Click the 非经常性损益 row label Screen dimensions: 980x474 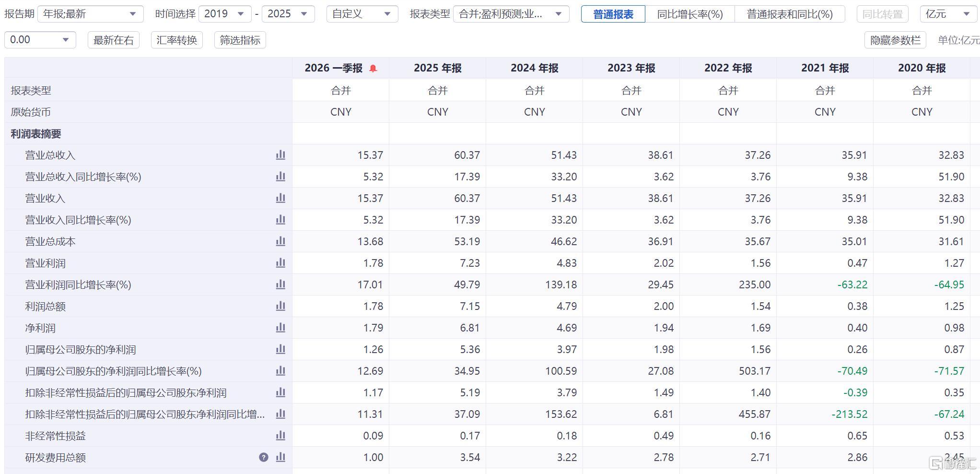coord(56,436)
